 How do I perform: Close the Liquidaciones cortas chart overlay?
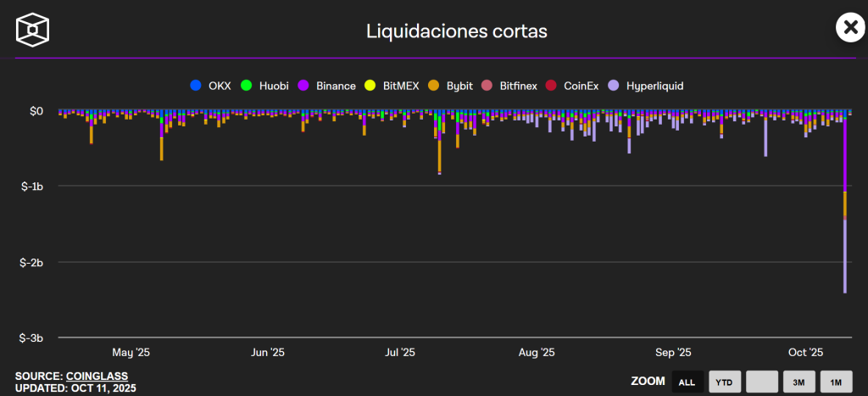coord(849,28)
